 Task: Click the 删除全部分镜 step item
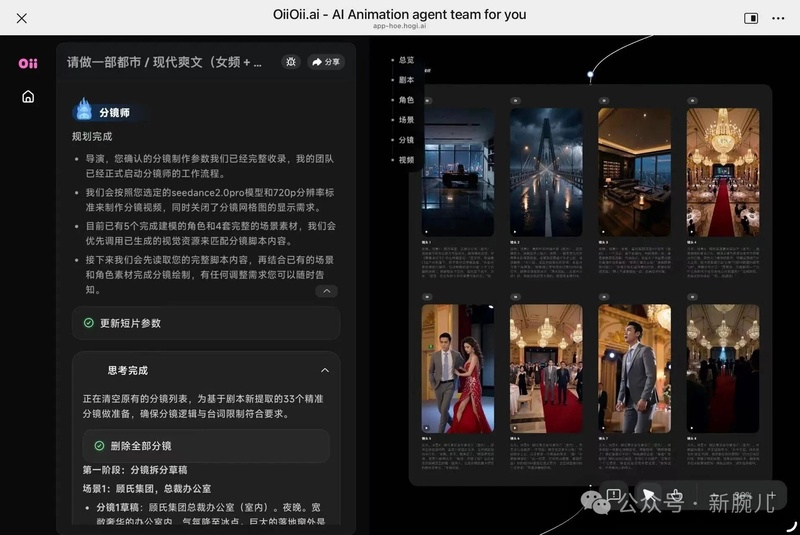[206, 446]
